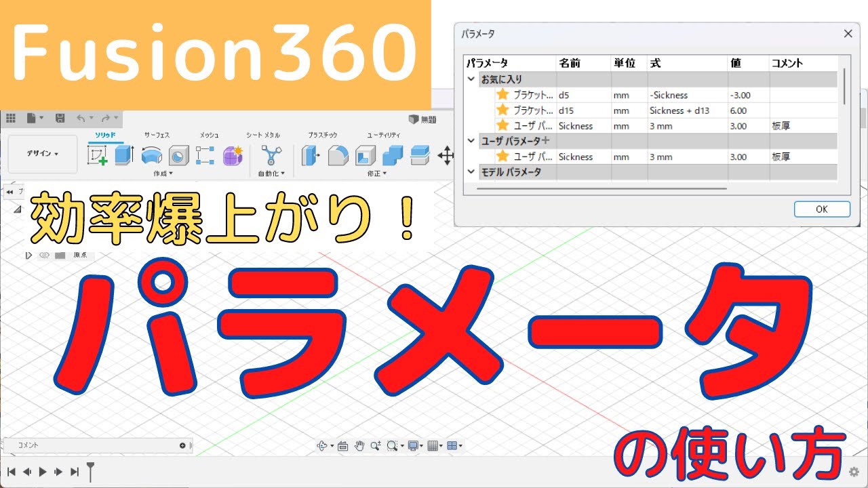
Task: Select the Shell tool
Action: [365, 156]
